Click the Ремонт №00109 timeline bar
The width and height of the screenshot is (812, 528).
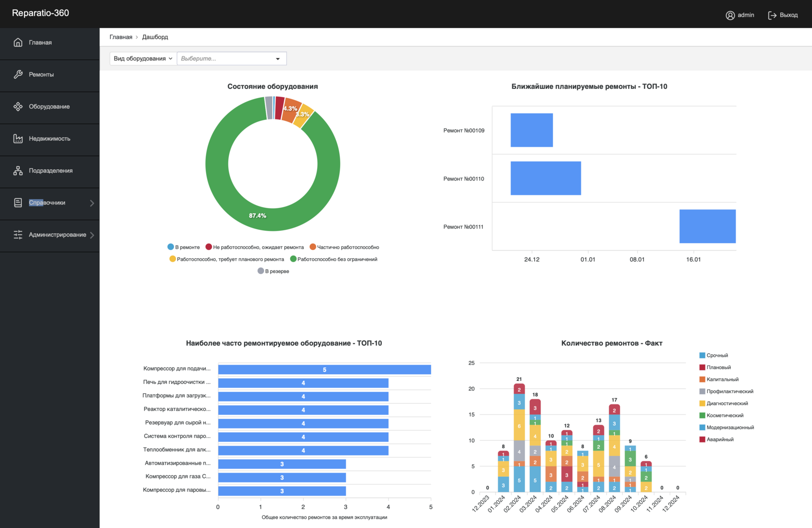[532, 130]
